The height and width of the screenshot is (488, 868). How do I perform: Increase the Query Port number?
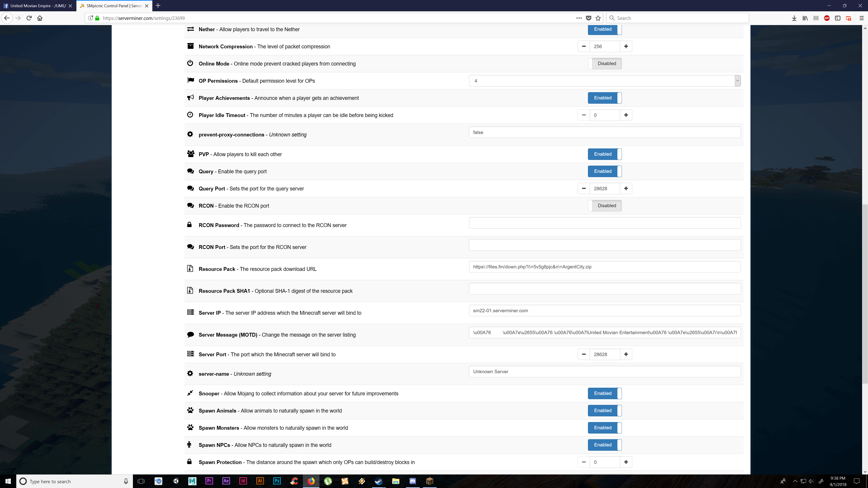(626, 189)
